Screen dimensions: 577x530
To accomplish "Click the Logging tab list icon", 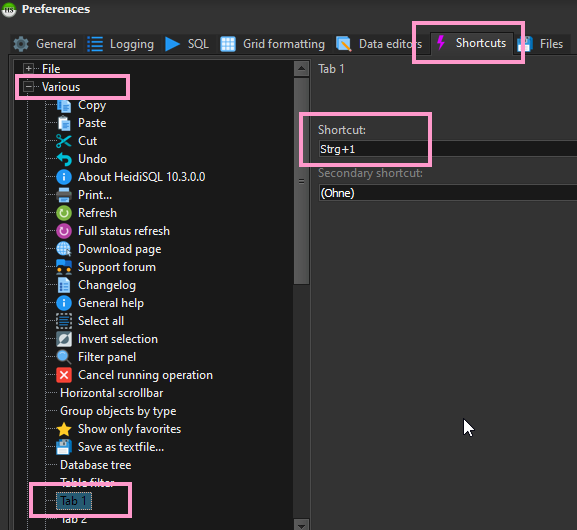I will (95, 44).
